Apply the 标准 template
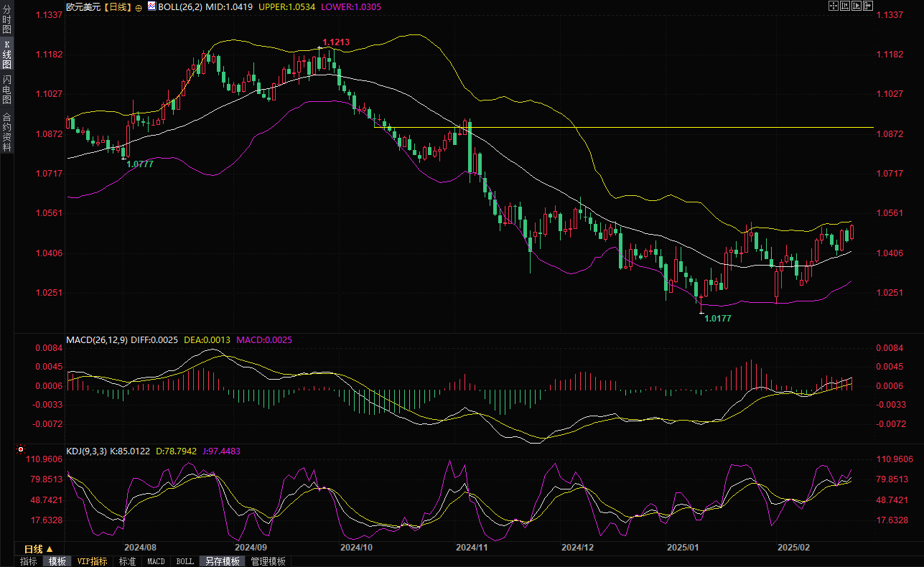Screen dimensions: 924x567 point(127,561)
